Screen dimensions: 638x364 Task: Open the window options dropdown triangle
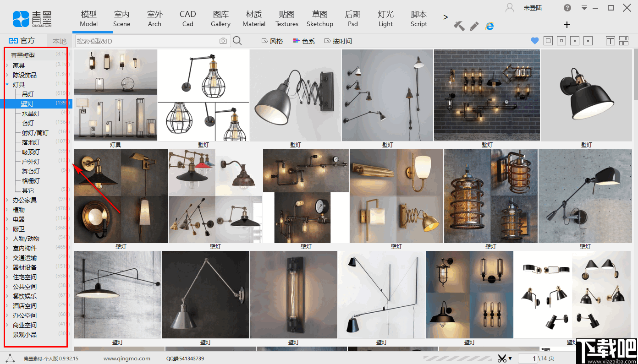[x=584, y=8]
